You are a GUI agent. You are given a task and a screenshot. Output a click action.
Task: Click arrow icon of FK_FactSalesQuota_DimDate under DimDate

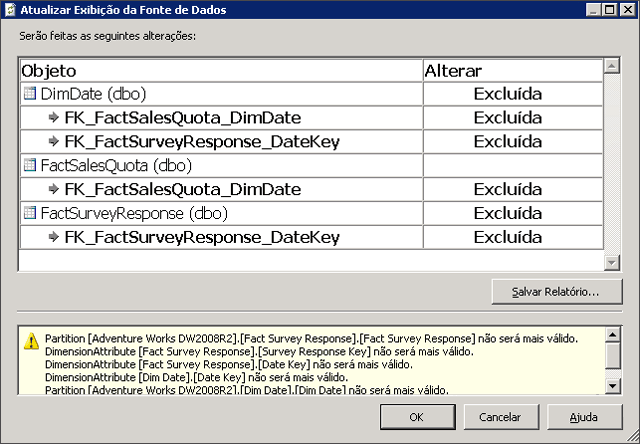click(53, 118)
